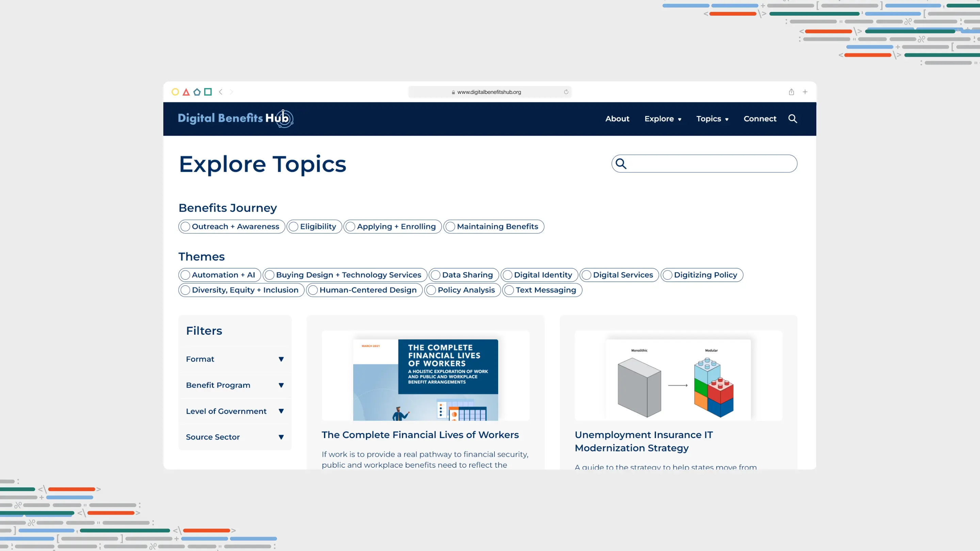Click the browser back arrow icon
This screenshot has width=980, height=551.
click(x=220, y=91)
